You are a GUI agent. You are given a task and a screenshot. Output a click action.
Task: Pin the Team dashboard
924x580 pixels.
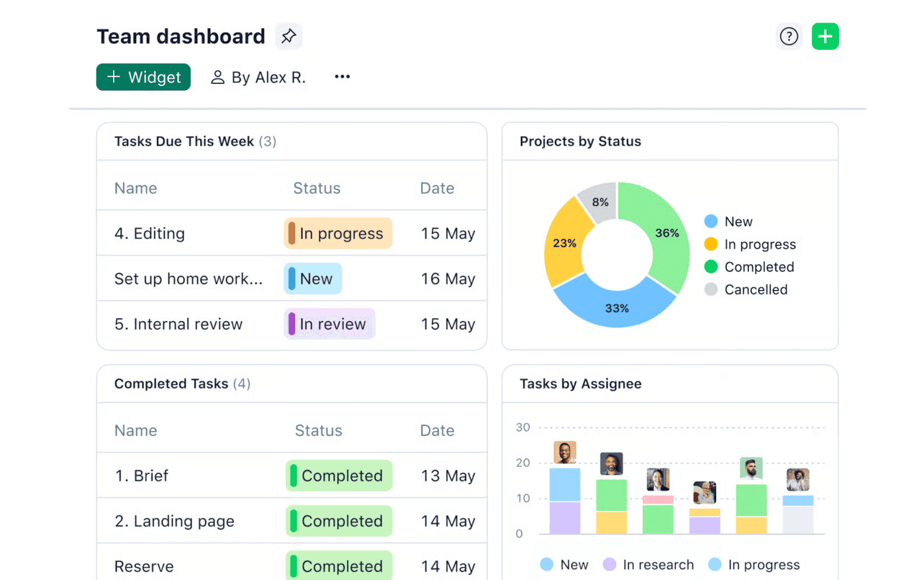(x=288, y=36)
